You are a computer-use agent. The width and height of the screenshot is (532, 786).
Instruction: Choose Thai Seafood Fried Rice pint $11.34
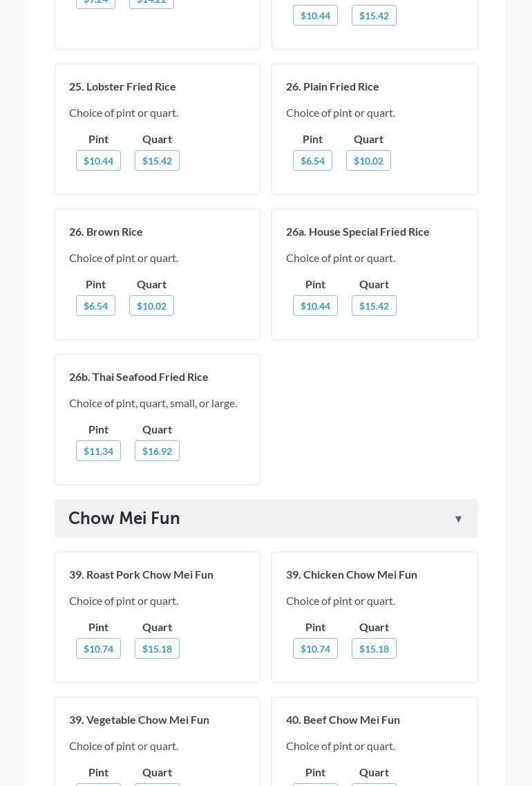tap(98, 451)
